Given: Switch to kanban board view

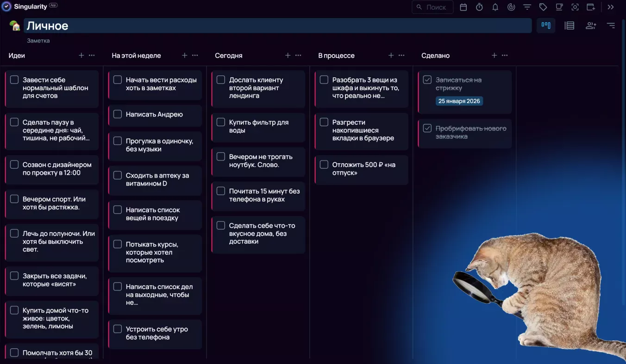Looking at the screenshot, I should (x=546, y=25).
